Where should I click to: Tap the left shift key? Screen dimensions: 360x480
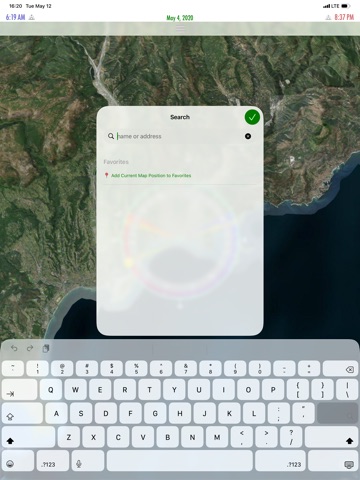[x=28, y=437]
